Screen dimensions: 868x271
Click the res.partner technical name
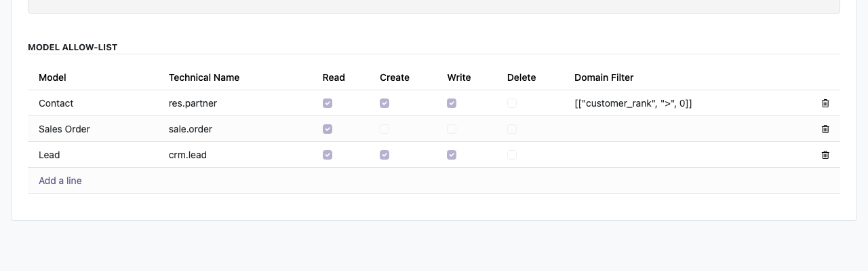[193, 103]
